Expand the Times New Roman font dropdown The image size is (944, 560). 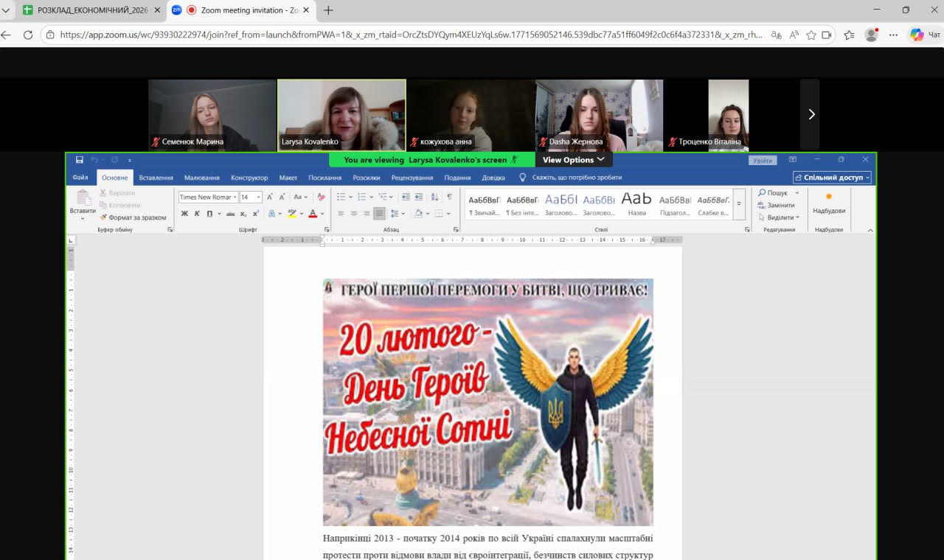(235, 197)
